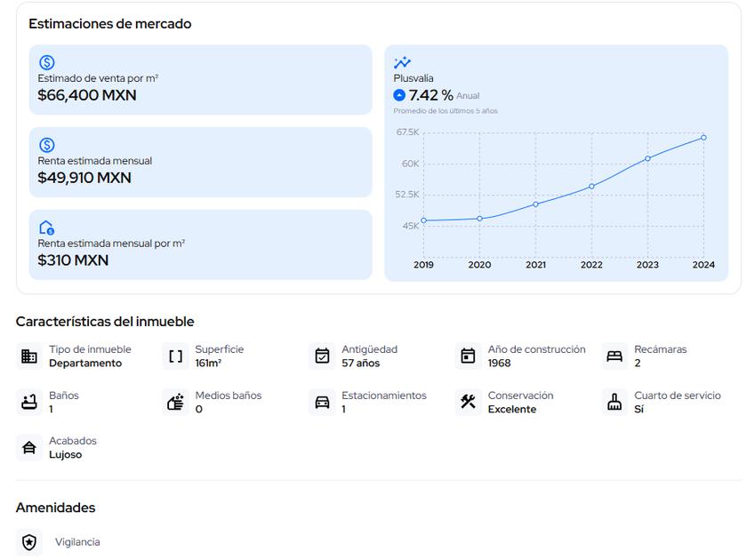Click the 2022 data point on Plusvalía line

pyautogui.click(x=591, y=187)
